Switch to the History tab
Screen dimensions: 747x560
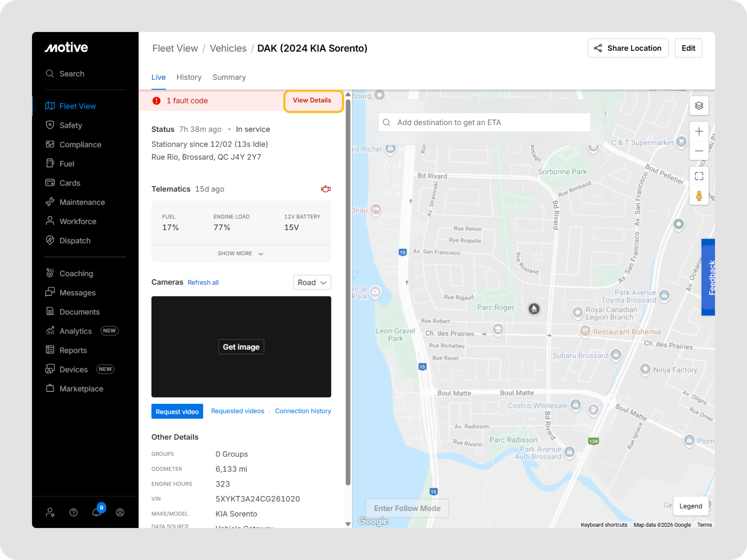(x=189, y=77)
